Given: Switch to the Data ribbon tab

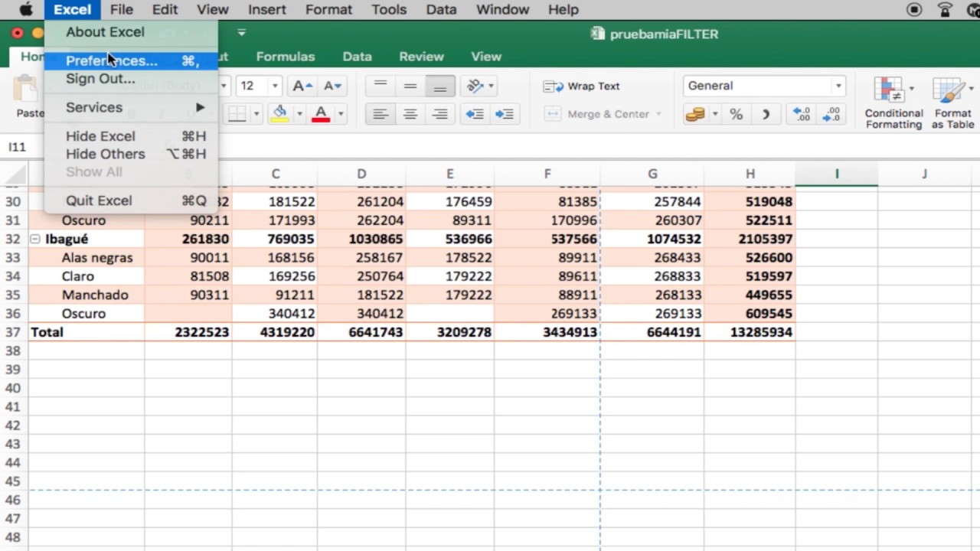Looking at the screenshot, I should (357, 57).
